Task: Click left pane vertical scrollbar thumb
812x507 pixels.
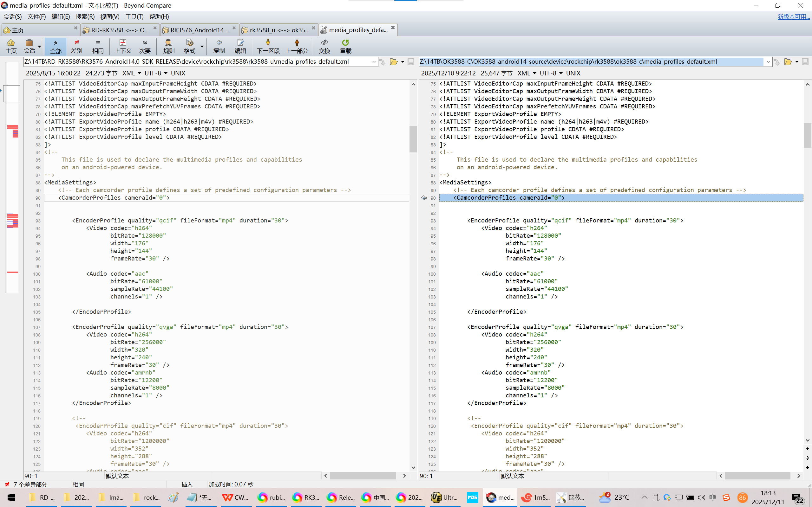Action: point(413,139)
